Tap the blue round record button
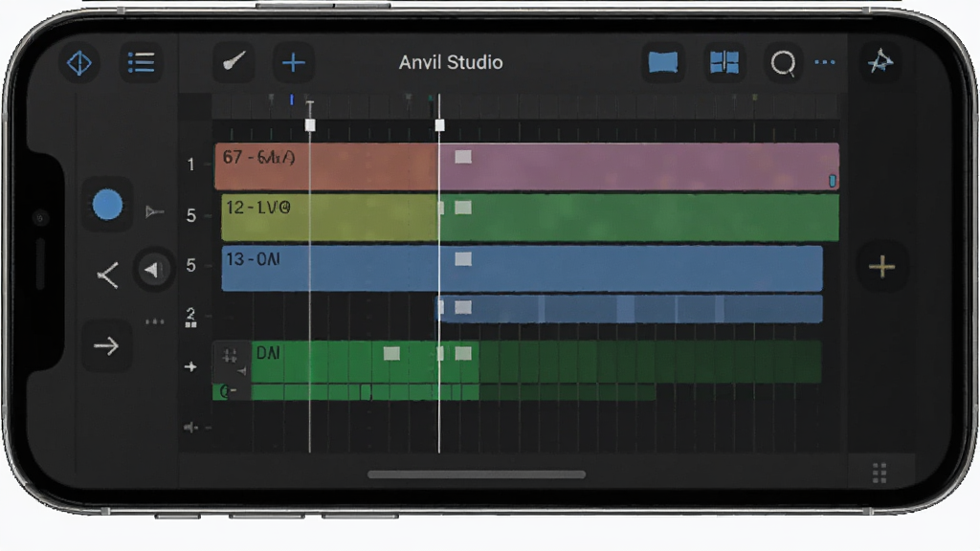The height and width of the screenshot is (551, 980). click(107, 205)
